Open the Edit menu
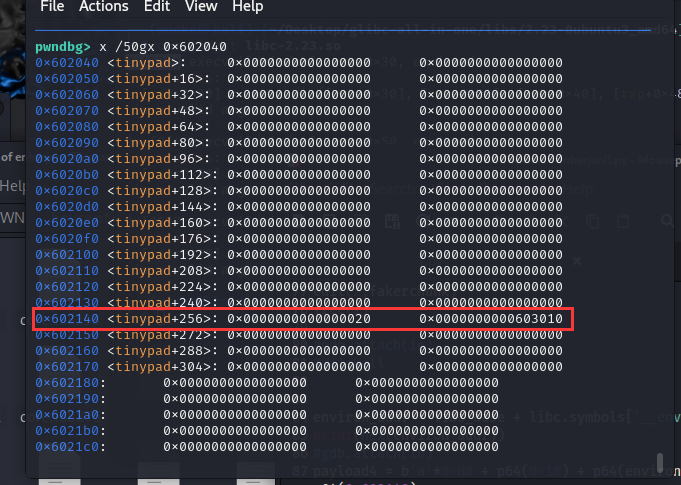Viewport: 681px width, 485px height. (x=156, y=7)
